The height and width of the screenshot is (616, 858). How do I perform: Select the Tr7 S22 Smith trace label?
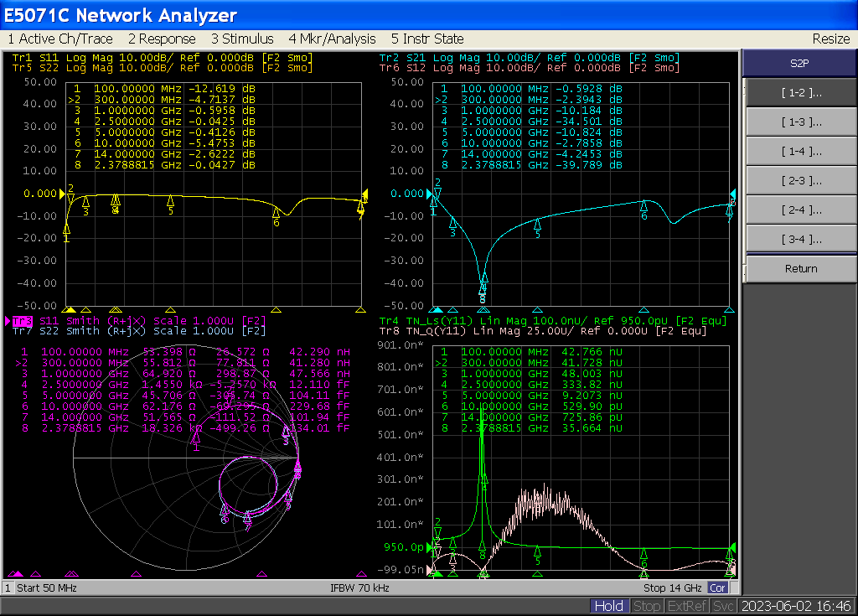[x=139, y=331]
